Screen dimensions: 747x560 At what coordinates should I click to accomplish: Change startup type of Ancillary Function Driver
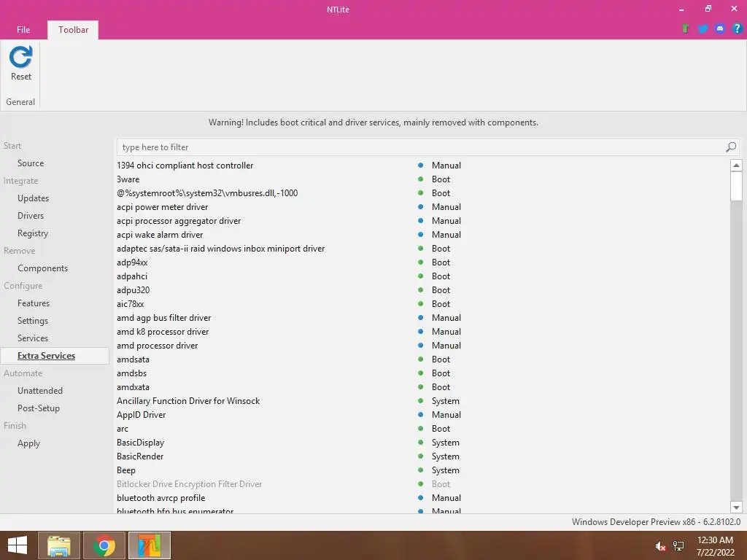[x=446, y=401]
